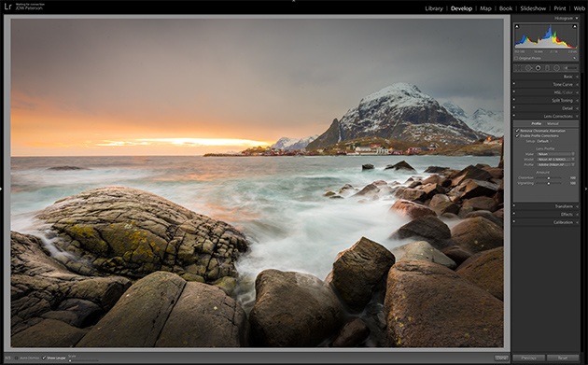Image resolution: width=588 pixels, height=365 pixels.
Task: Click the Done button
Action: tap(501, 358)
